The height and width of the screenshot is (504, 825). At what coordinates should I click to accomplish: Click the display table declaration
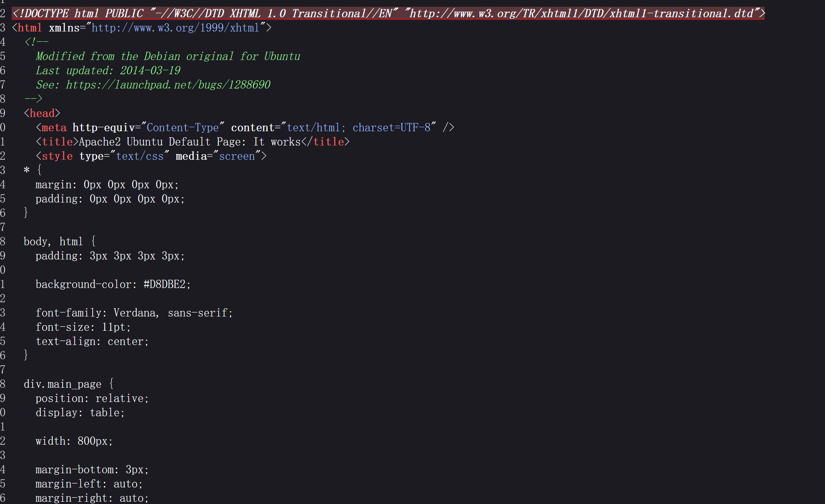coord(80,412)
